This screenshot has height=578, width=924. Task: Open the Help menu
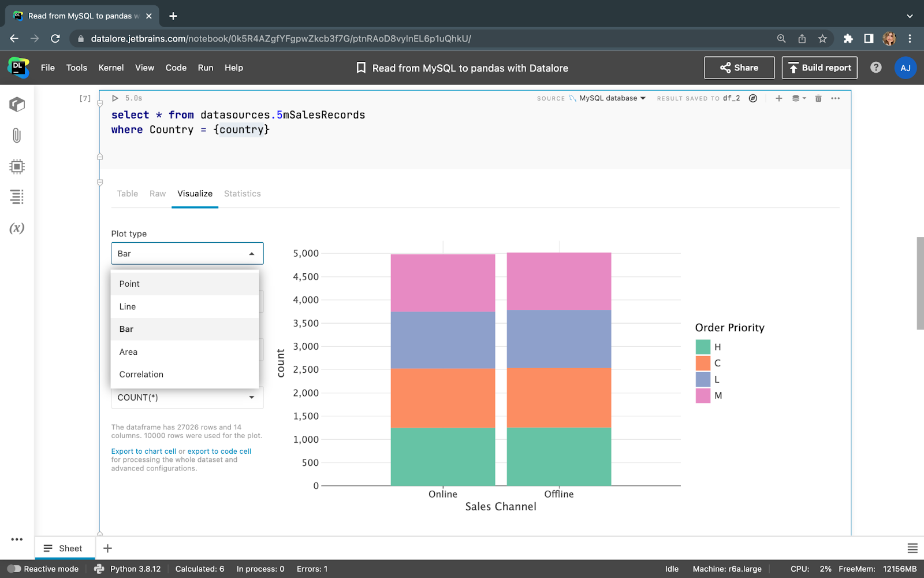(x=234, y=68)
